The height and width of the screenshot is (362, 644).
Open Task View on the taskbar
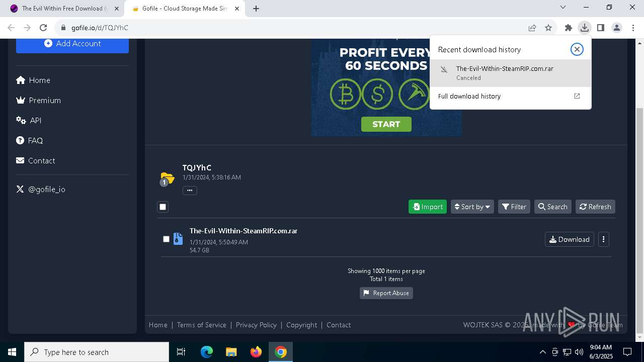(181, 352)
